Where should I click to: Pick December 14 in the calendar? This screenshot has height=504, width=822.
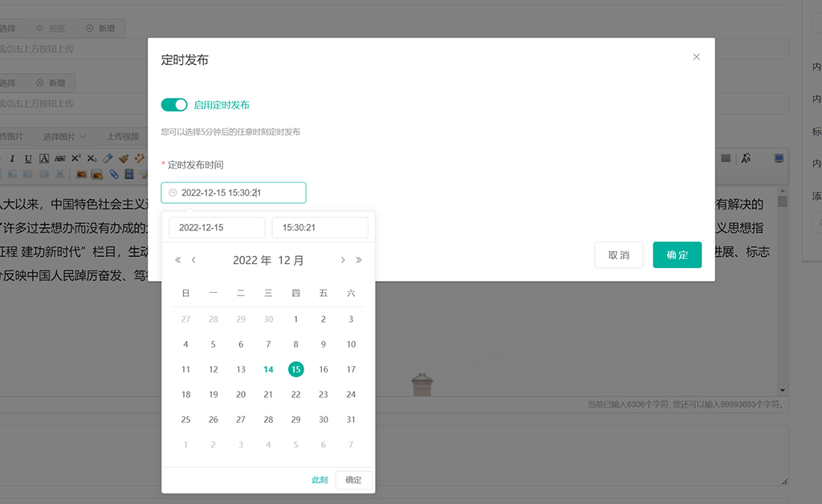click(x=268, y=369)
